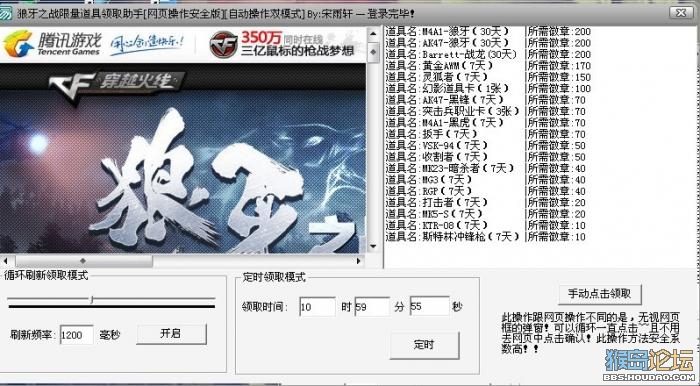The width and height of the screenshot is (700, 386).
Task: Click the Tencent Games logo
Action: coord(52,44)
